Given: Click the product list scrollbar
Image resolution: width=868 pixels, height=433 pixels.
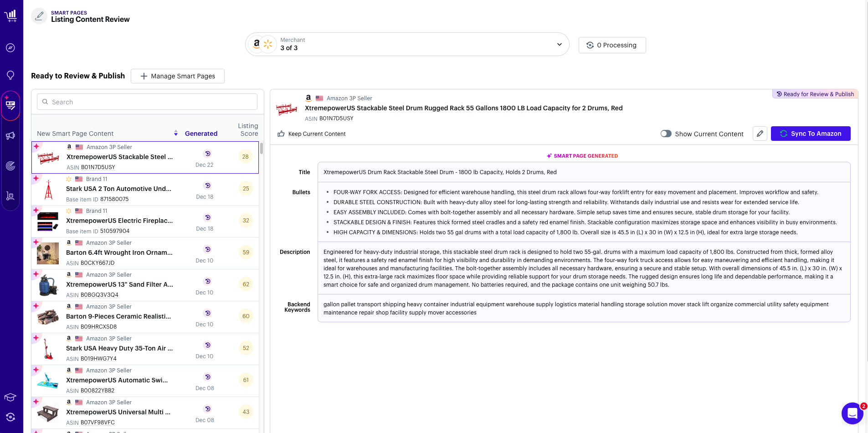Looking at the screenshot, I should click(x=262, y=149).
